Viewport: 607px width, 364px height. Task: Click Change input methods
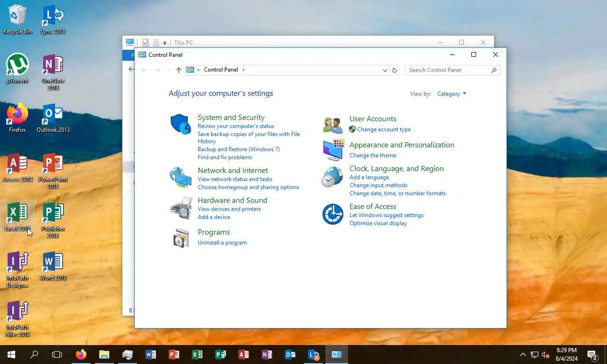click(378, 185)
